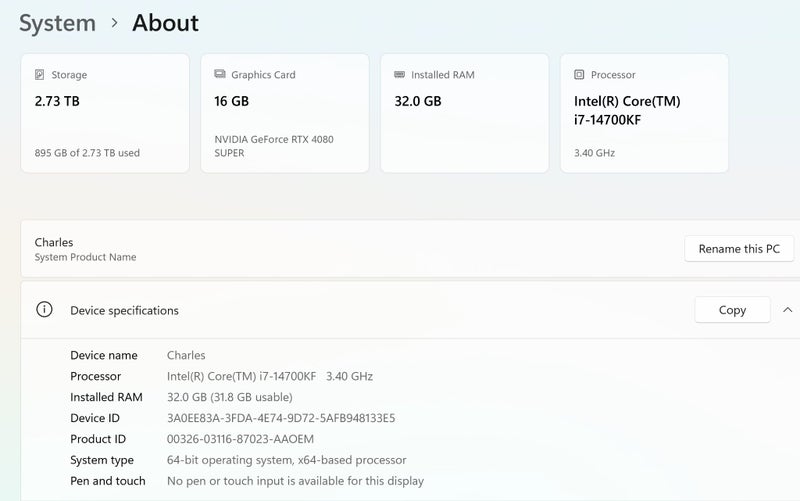800x501 pixels.
Task: Click the info icon beside Device specifications
Action: [44, 310]
